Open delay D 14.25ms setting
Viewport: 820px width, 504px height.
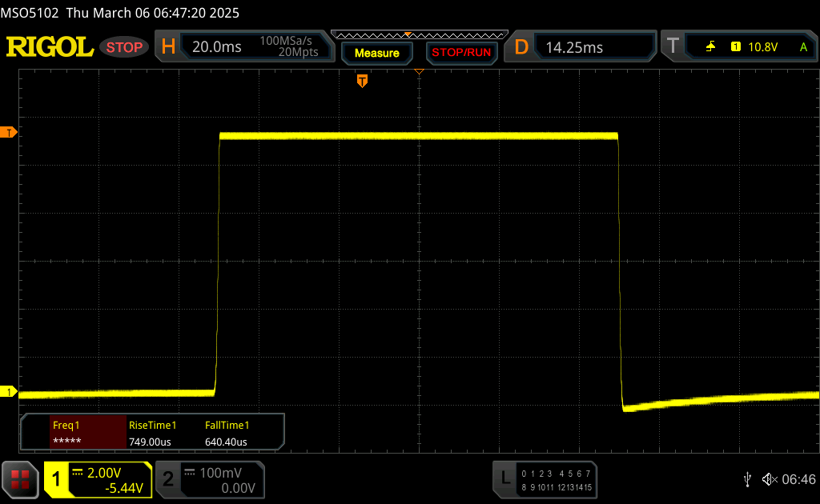(x=580, y=47)
